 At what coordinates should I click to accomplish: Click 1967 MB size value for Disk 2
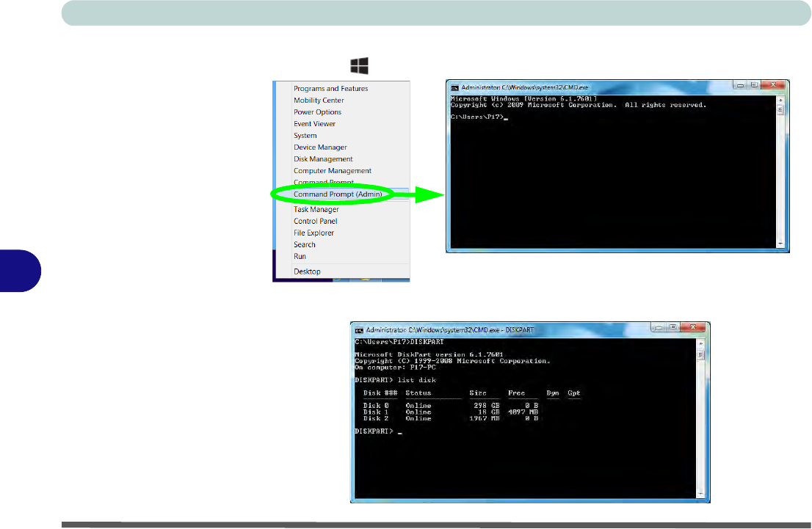pos(485,418)
